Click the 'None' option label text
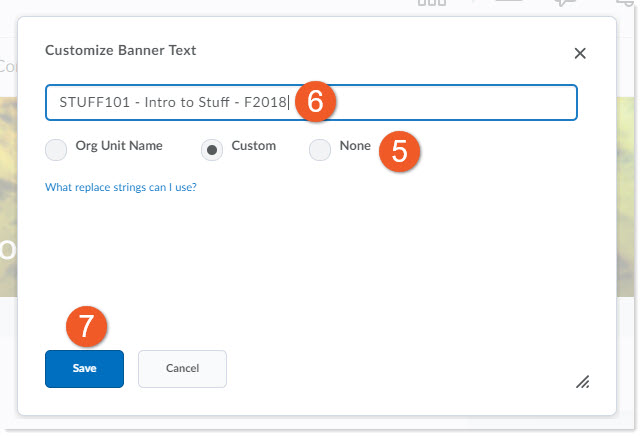 355,146
